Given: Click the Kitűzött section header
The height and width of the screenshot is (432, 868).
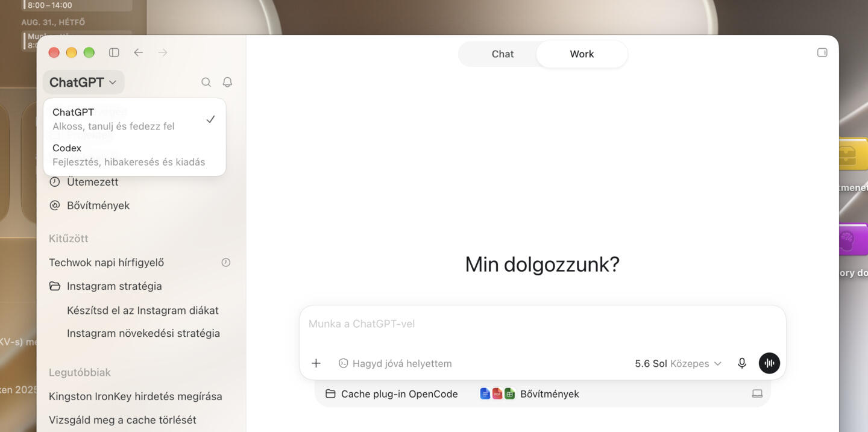Looking at the screenshot, I should (69, 239).
